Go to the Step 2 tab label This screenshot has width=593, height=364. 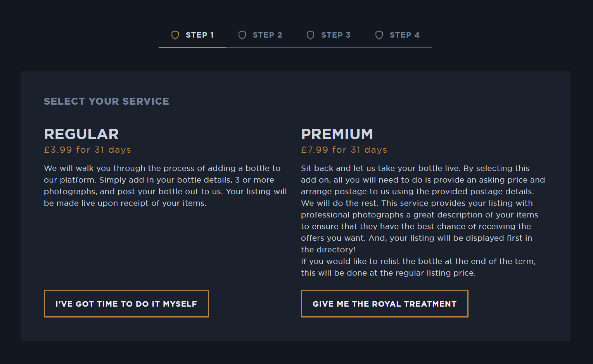(267, 35)
